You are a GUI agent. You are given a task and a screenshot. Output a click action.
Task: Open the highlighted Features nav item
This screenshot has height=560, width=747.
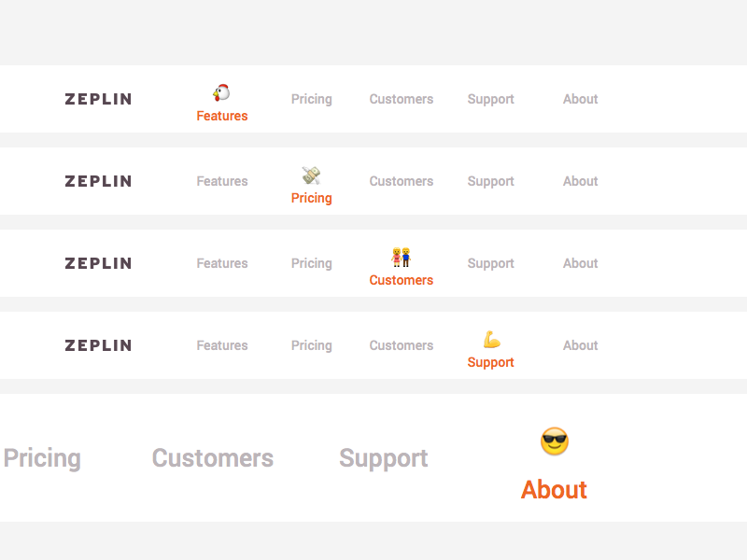pyautogui.click(x=221, y=116)
